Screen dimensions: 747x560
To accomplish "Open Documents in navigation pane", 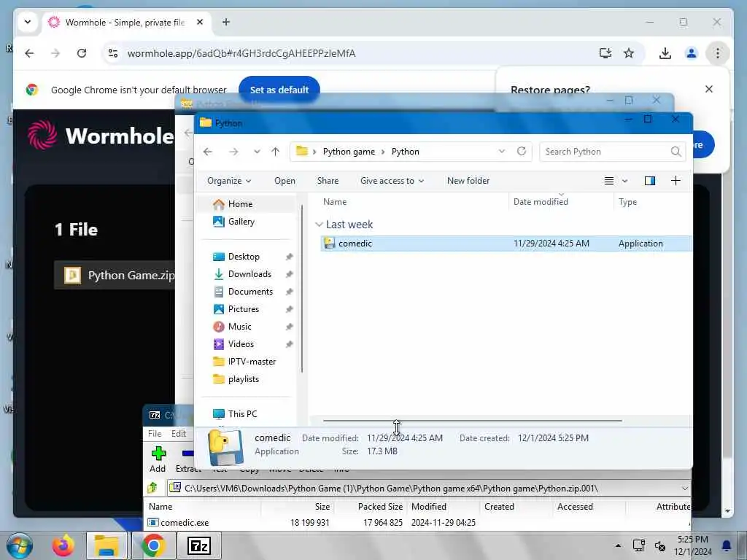I will [x=250, y=292].
